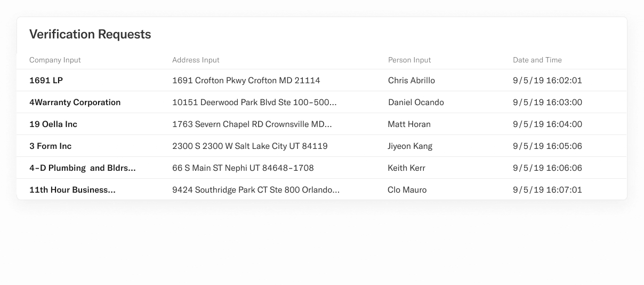The image size is (644, 285).
Task: Open the 3 Form Inc request
Action: pos(51,146)
